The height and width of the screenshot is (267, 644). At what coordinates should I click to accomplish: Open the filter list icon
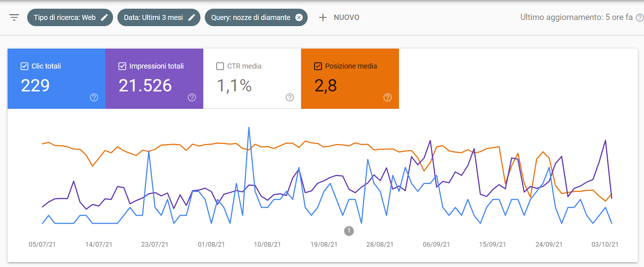pos(14,17)
